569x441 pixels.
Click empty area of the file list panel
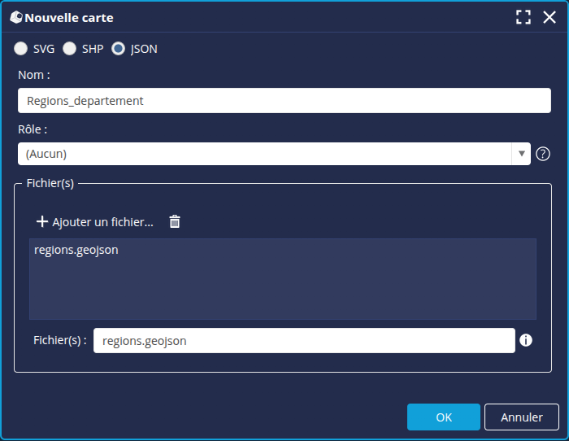point(283,290)
